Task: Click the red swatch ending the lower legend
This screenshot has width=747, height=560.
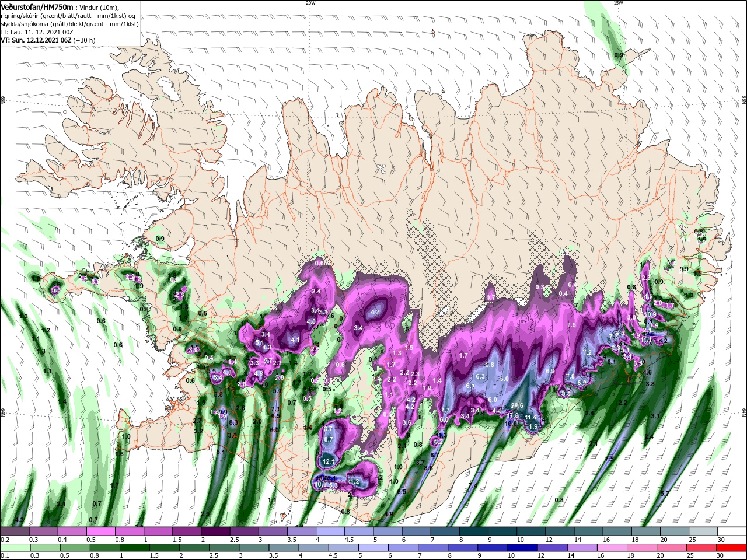Action: (x=732, y=548)
